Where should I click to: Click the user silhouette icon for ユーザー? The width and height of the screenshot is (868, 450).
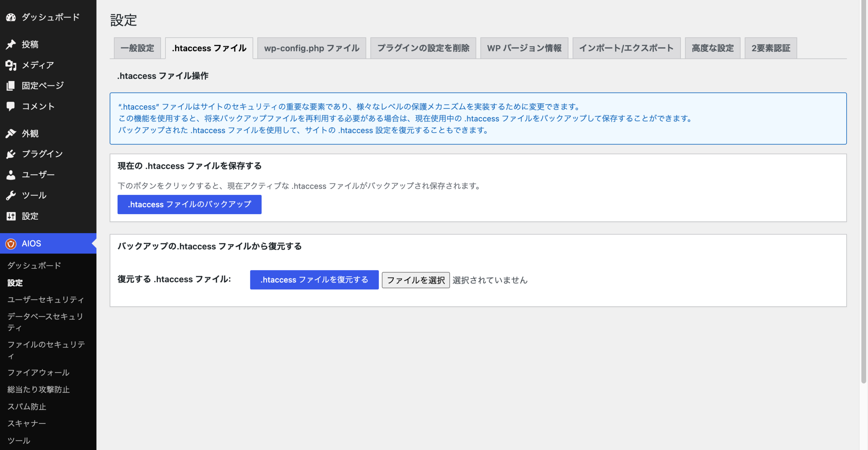[x=11, y=175]
